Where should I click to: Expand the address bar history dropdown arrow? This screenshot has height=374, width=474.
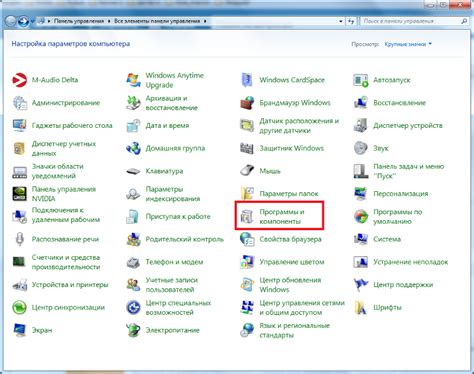341,21
